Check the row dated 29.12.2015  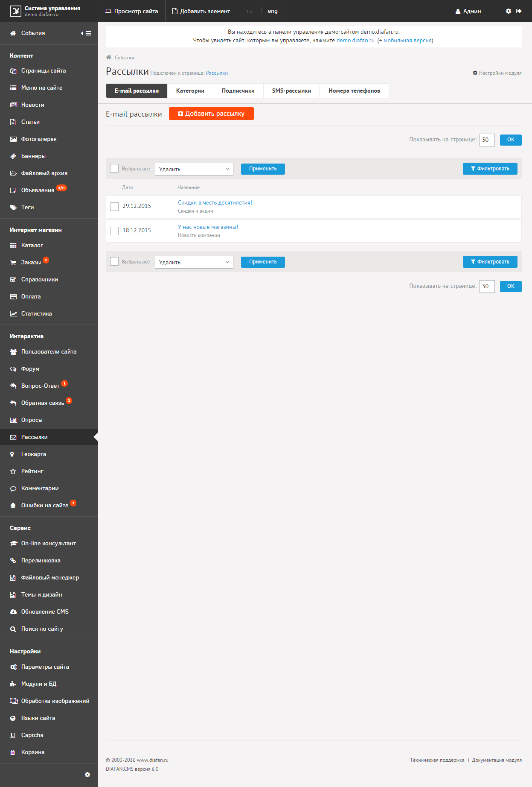[114, 207]
